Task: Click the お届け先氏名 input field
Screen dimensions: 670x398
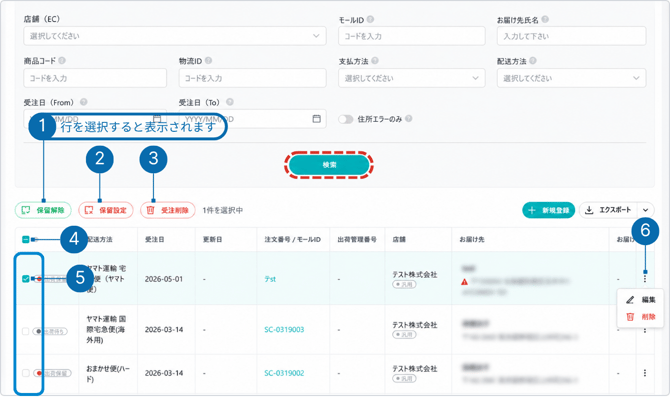Action: (x=571, y=36)
